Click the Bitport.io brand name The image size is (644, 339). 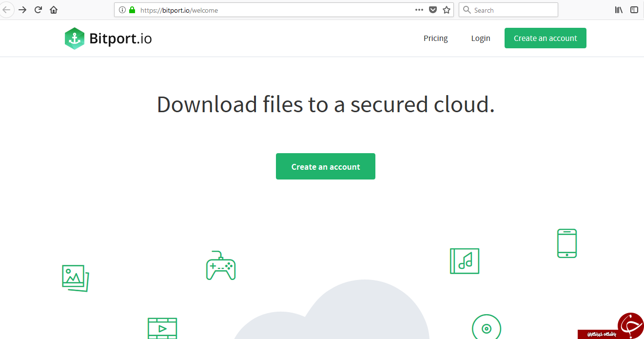(x=120, y=39)
